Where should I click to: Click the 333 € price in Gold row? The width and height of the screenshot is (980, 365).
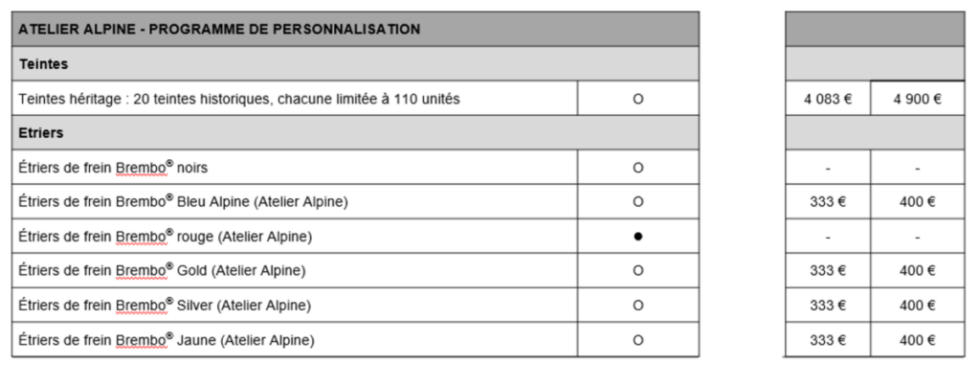pyautogui.click(x=828, y=271)
